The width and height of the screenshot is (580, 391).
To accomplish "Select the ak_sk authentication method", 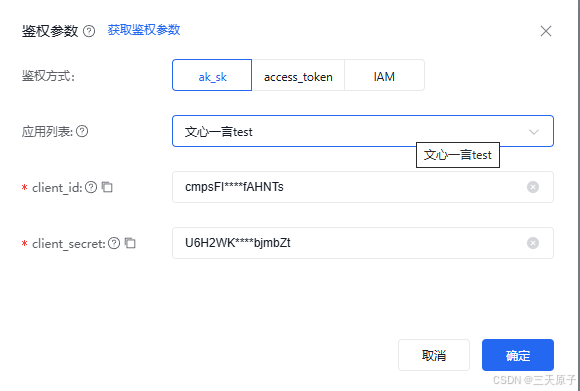I will pos(212,75).
